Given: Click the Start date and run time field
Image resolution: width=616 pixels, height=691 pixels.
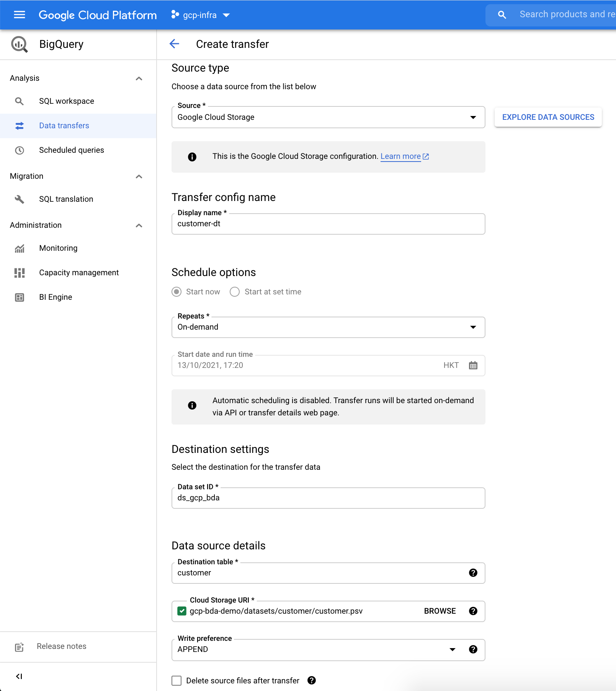Looking at the screenshot, I should tap(328, 366).
